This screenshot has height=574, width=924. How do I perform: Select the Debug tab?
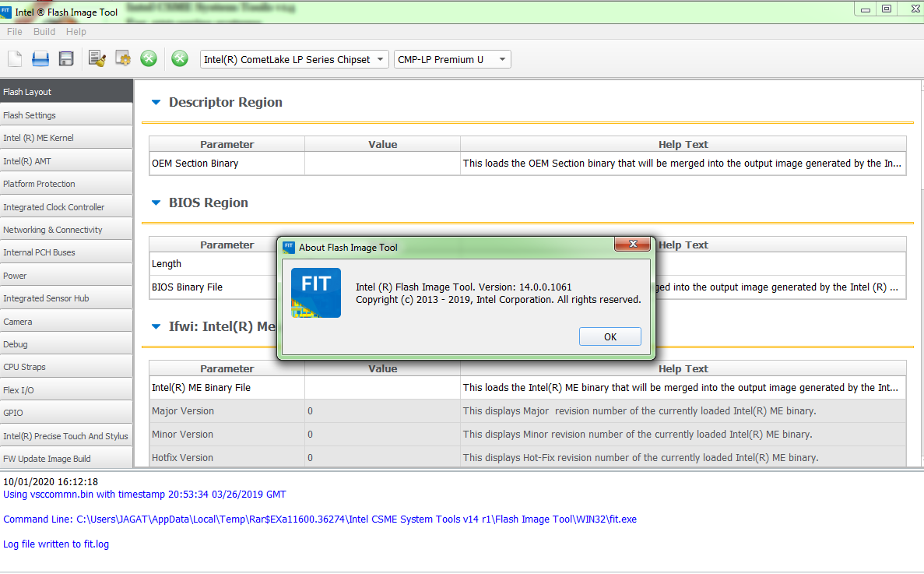pyautogui.click(x=66, y=344)
